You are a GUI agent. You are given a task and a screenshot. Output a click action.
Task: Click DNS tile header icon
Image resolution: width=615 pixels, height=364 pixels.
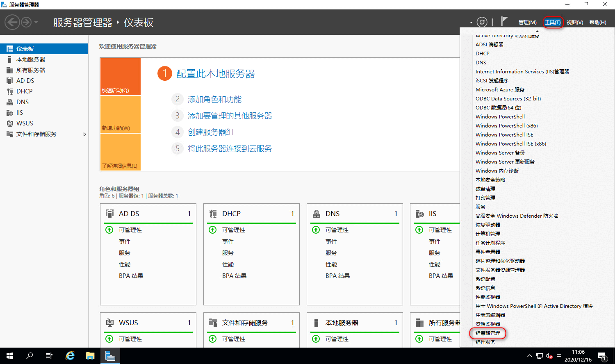pyautogui.click(x=317, y=214)
